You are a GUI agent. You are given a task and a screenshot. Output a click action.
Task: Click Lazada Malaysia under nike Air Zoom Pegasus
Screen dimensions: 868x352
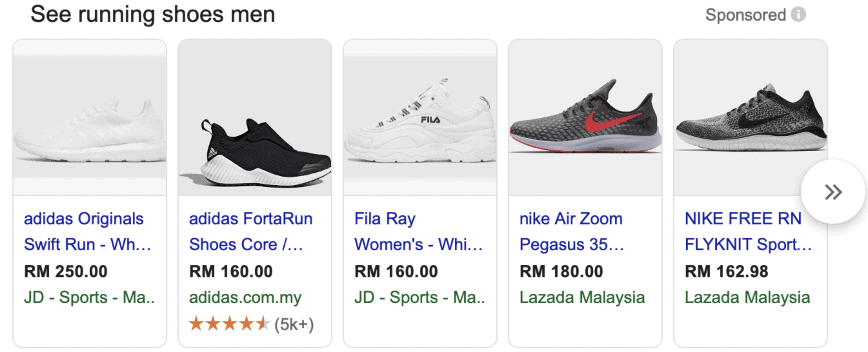[582, 298]
